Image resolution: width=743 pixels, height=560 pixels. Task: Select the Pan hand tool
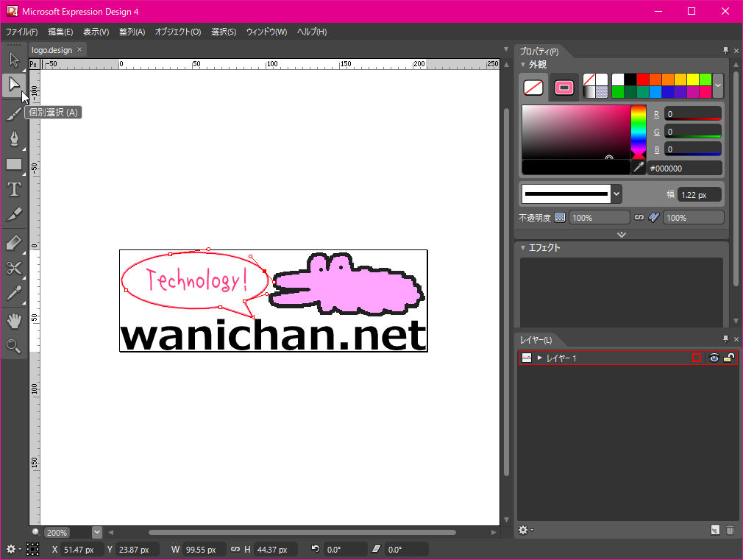pyautogui.click(x=14, y=321)
